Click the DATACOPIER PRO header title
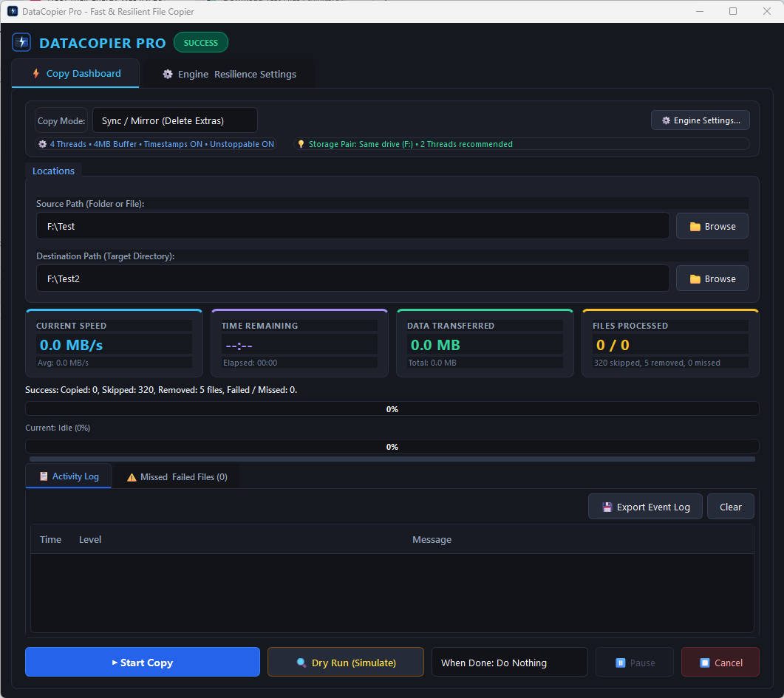The image size is (784, 698). pos(103,43)
